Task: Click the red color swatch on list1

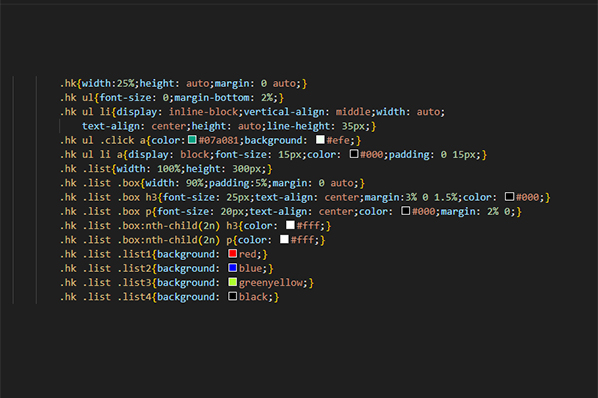Action: [x=233, y=254]
